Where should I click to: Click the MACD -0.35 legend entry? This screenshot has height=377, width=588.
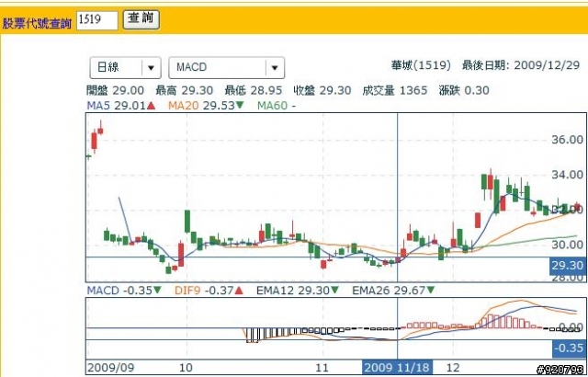124,291
